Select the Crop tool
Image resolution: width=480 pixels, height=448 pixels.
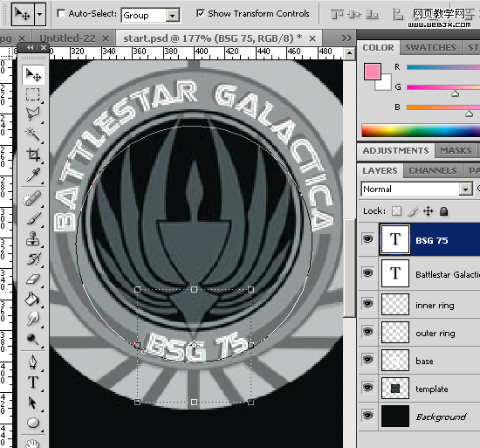pos(33,154)
